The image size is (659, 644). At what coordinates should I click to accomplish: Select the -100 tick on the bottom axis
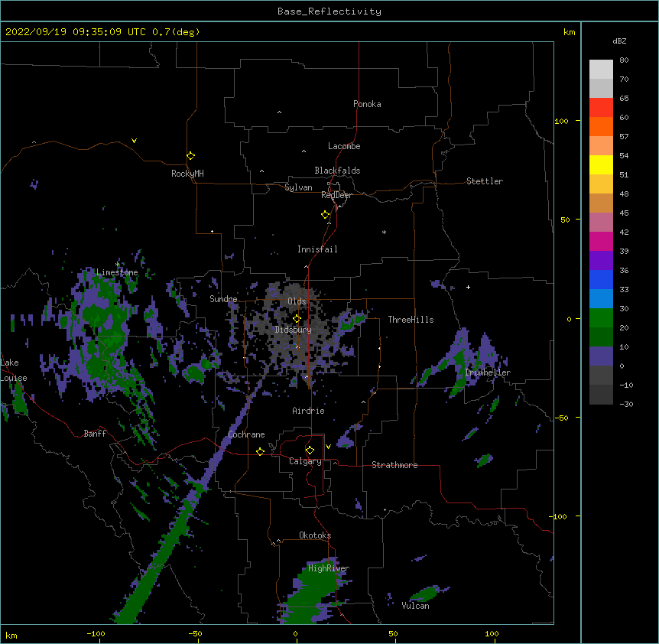click(96, 633)
